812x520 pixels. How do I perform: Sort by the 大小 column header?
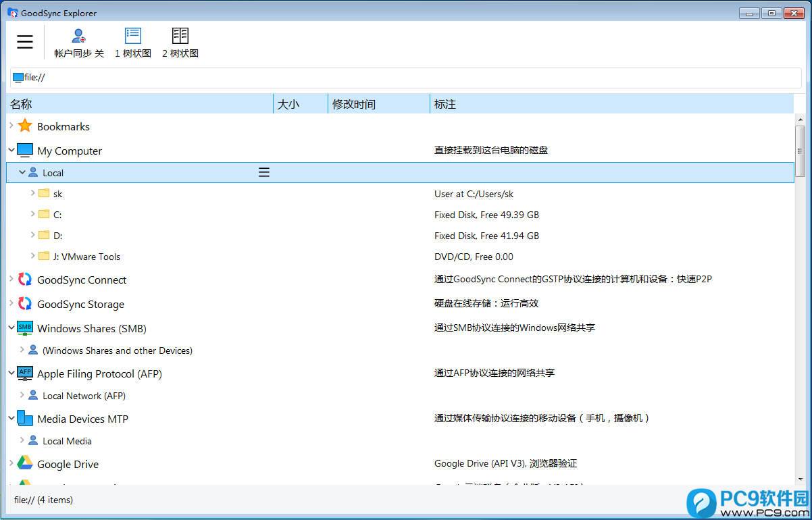point(301,104)
